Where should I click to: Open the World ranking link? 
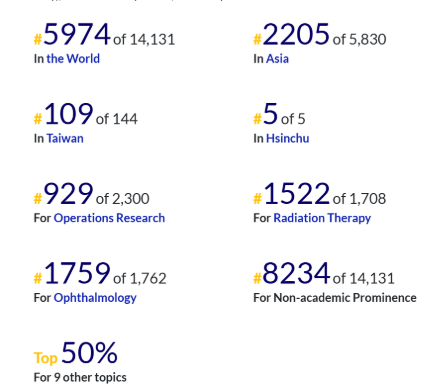[x=73, y=59]
